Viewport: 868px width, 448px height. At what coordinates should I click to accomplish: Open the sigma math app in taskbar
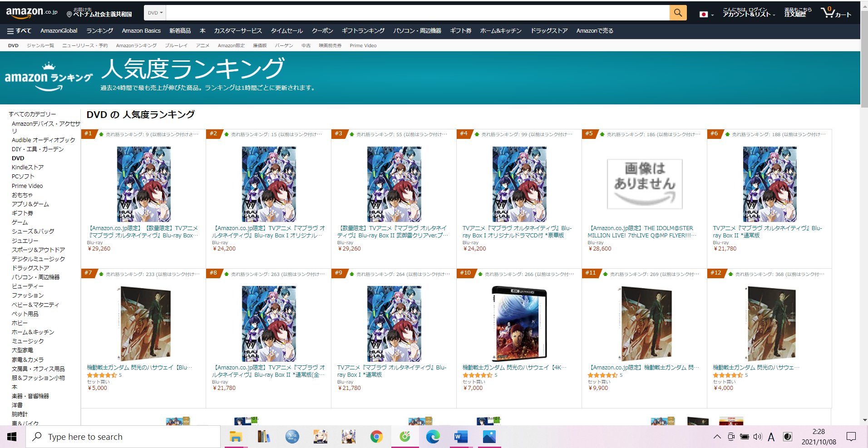click(292, 437)
